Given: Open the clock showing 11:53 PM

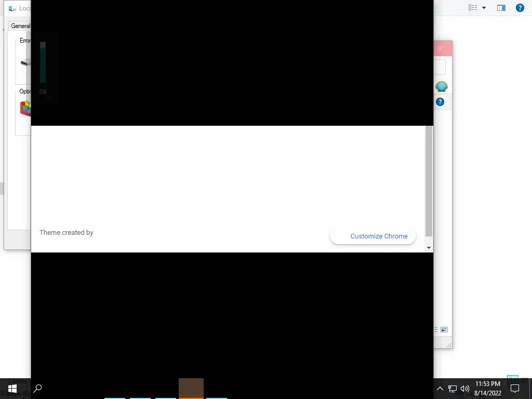Looking at the screenshot, I should [x=487, y=389].
